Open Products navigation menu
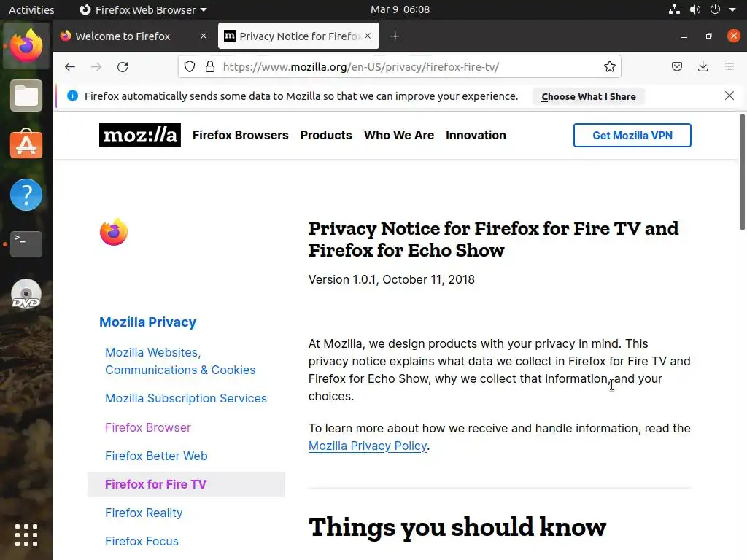 pyautogui.click(x=326, y=135)
